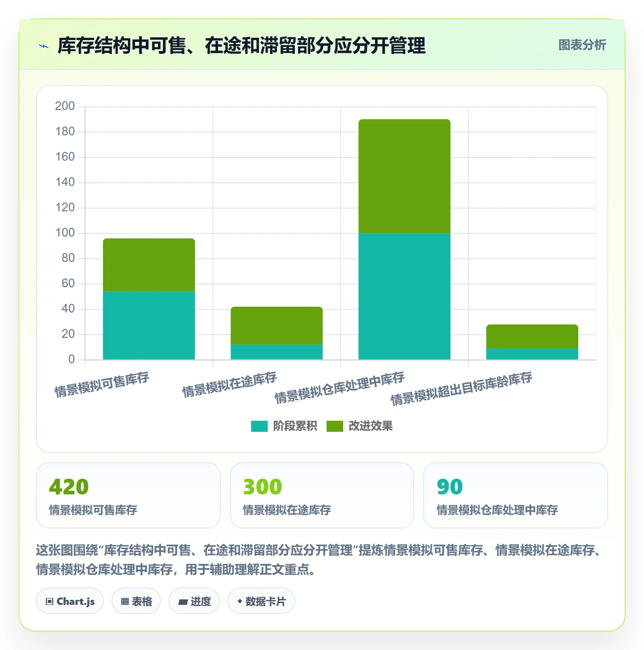Click the 情景模拟仓库处理中库存 label under 90

(497, 510)
